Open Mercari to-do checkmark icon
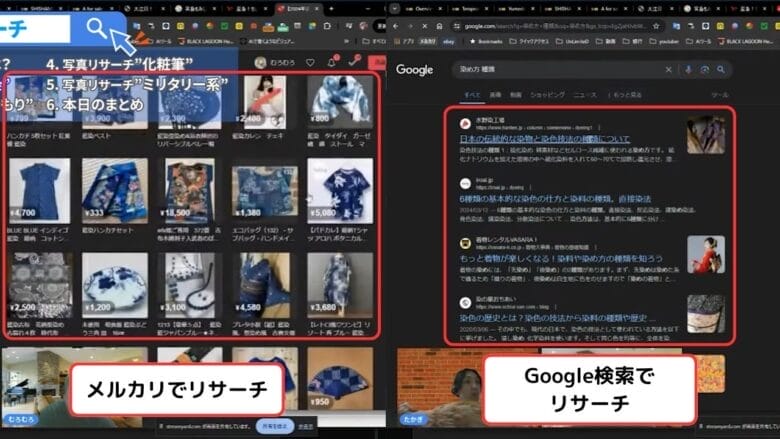This screenshot has height=439, width=780. click(x=354, y=61)
